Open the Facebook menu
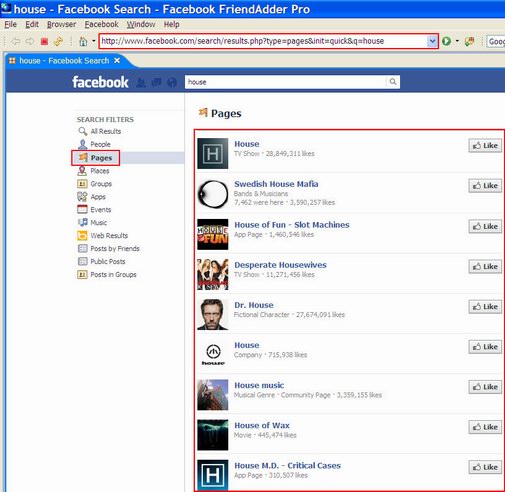The image size is (505, 492). [101, 24]
